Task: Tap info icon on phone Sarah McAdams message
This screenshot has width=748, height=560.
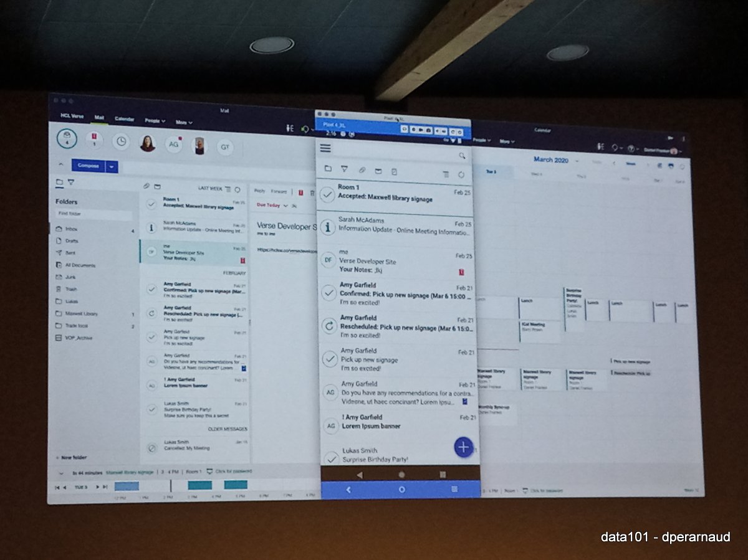Action: [328, 227]
